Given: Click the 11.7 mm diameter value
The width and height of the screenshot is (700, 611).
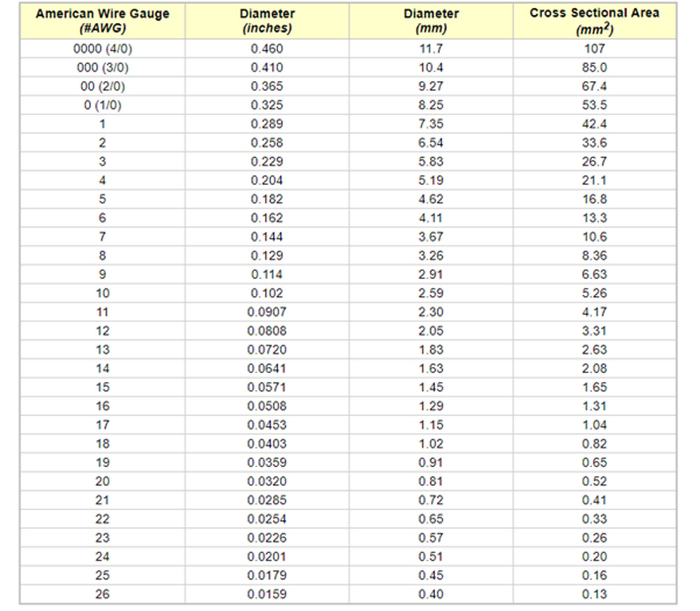Looking at the screenshot, I should click(431, 48).
